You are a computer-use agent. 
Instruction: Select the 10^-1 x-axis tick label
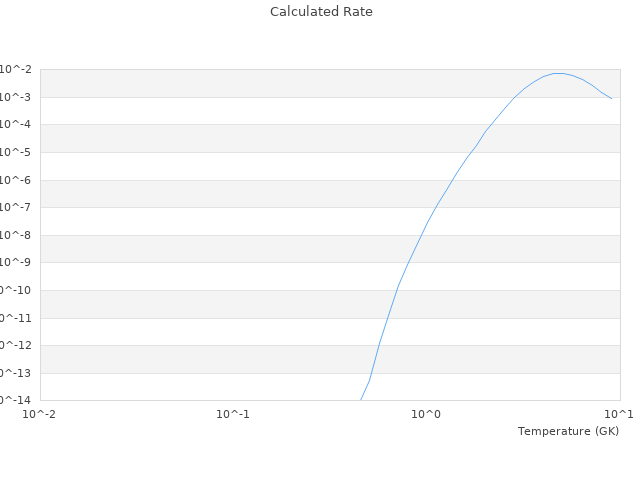click(232, 414)
